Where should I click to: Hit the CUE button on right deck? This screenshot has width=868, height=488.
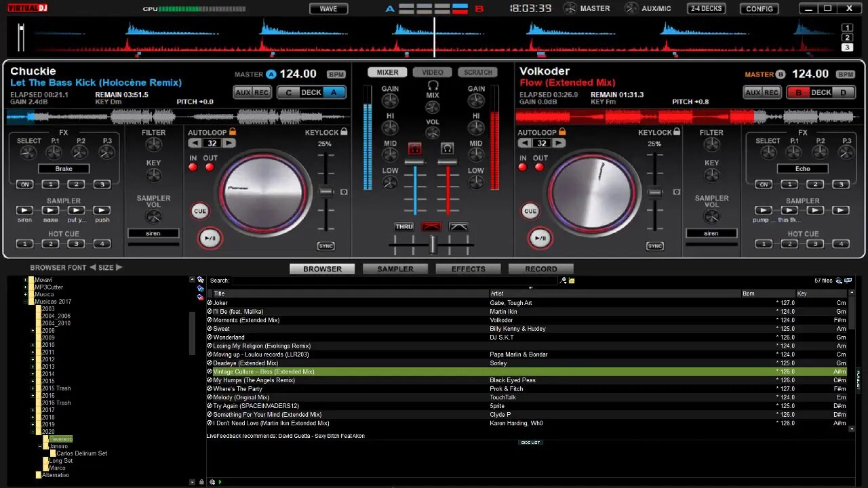(x=530, y=211)
